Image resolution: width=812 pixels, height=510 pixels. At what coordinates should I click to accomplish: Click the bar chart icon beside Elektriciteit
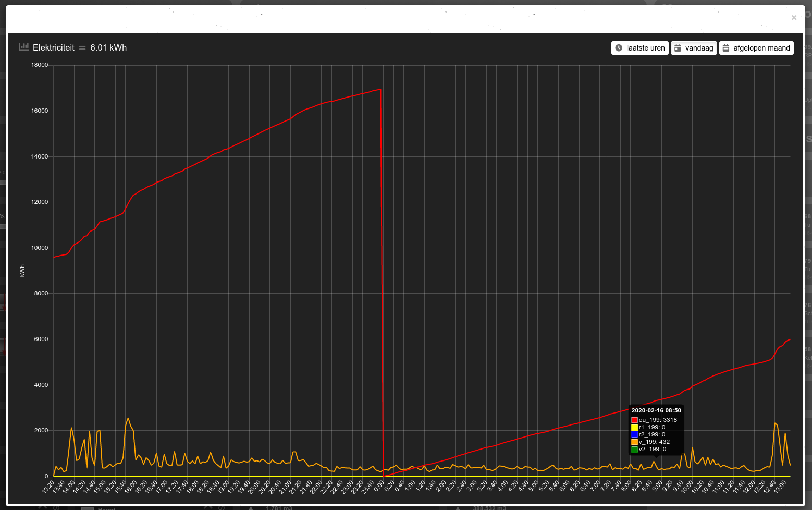pyautogui.click(x=23, y=47)
